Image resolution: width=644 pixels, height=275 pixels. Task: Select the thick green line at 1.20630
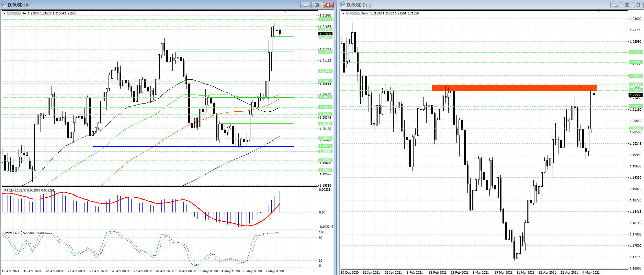pyautogui.click(x=251, y=97)
